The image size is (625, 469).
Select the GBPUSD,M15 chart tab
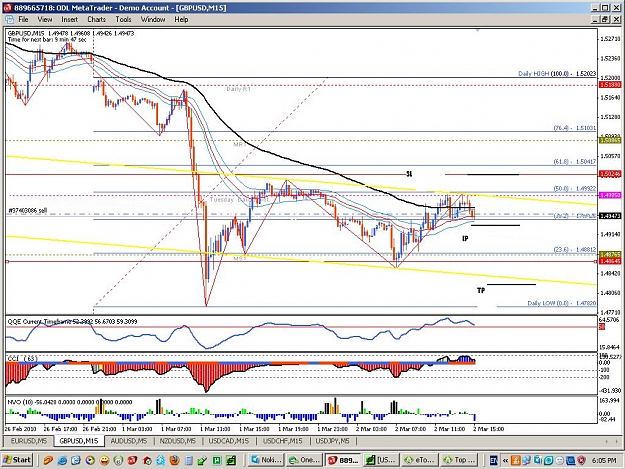point(79,441)
